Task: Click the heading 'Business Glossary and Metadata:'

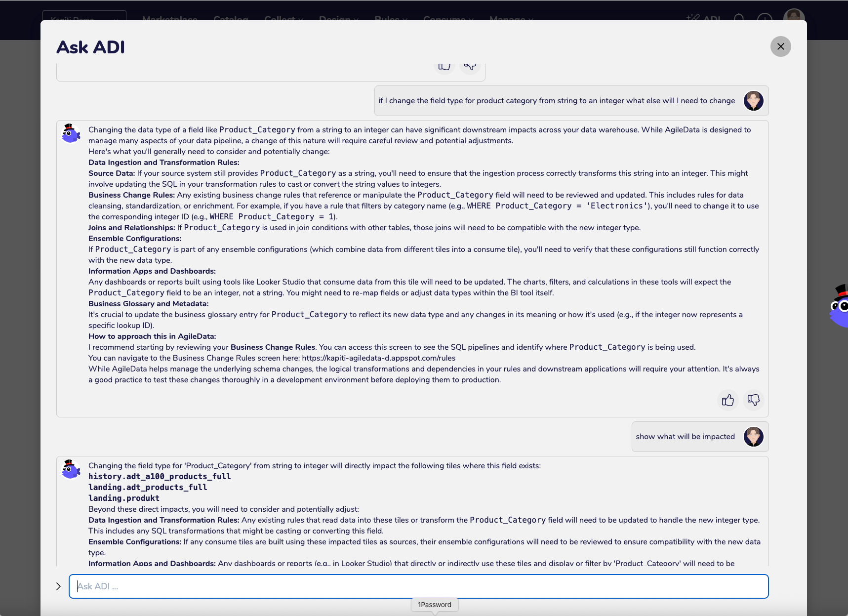Action: click(x=149, y=304)
